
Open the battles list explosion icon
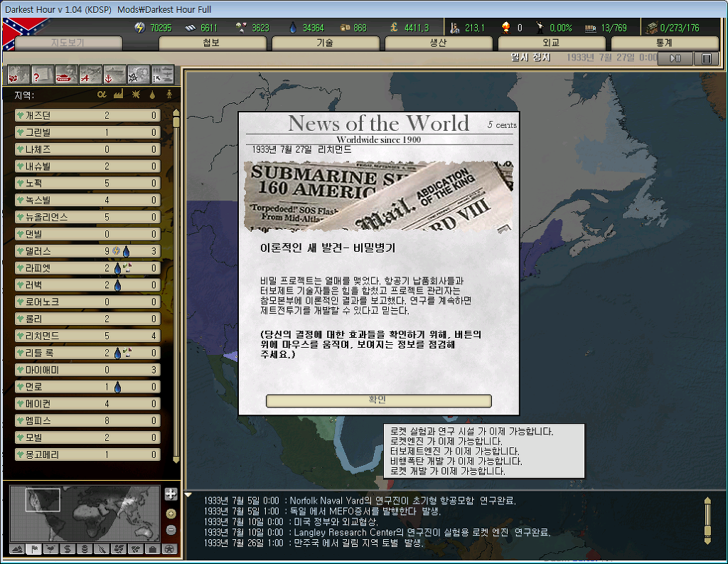point(139,75)
